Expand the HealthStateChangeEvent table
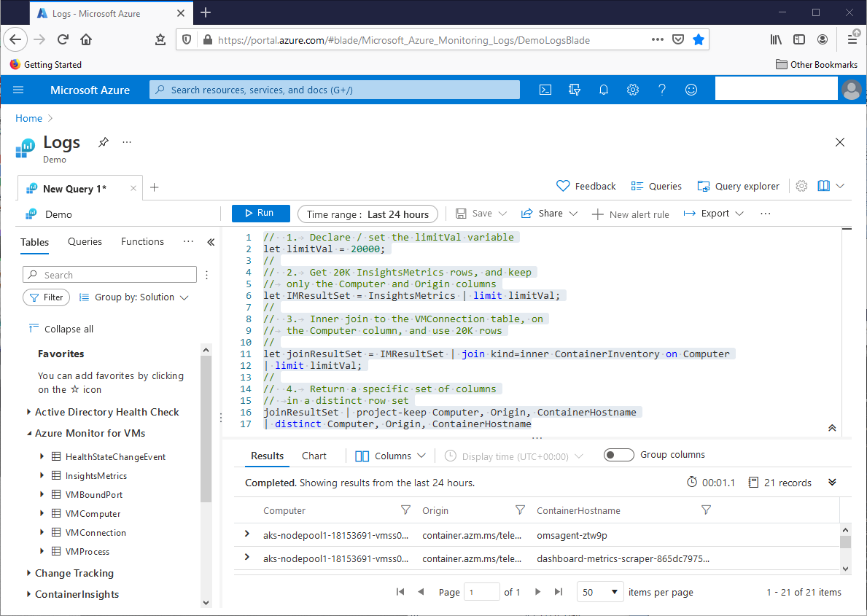This screenshot has width=867, height=616. (x=42, y=456)
